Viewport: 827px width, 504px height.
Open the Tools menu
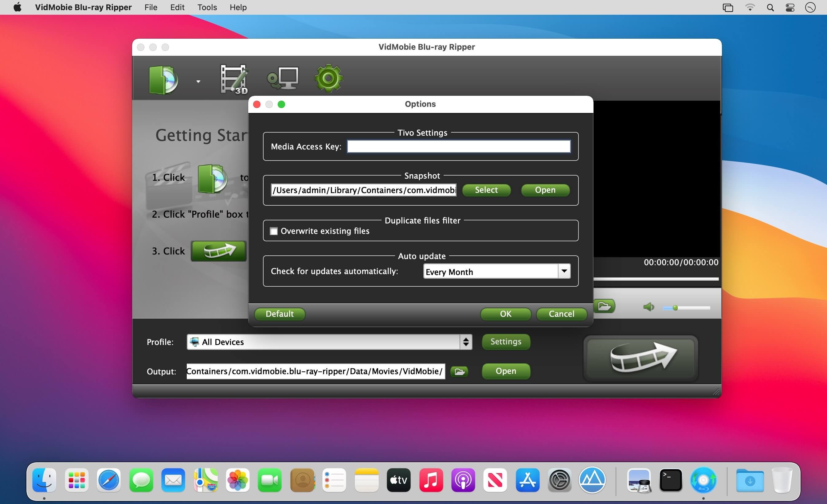[x=207, y=7]
